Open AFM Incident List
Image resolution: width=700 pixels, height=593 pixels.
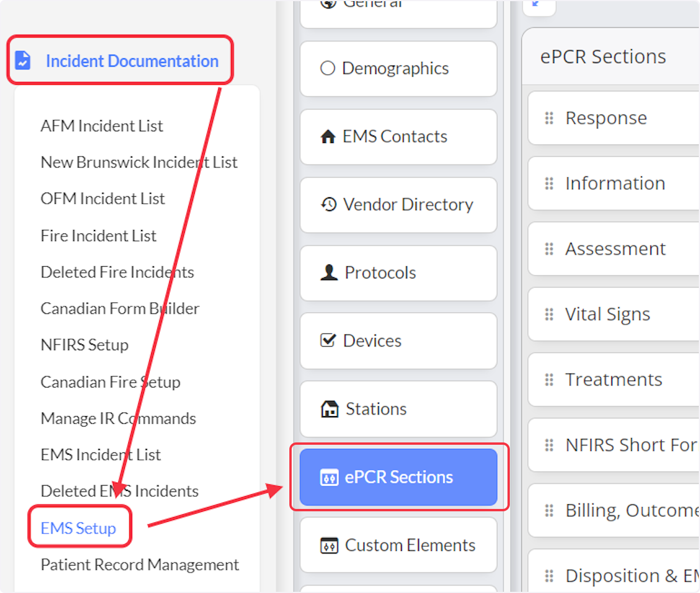click(101, 125)
